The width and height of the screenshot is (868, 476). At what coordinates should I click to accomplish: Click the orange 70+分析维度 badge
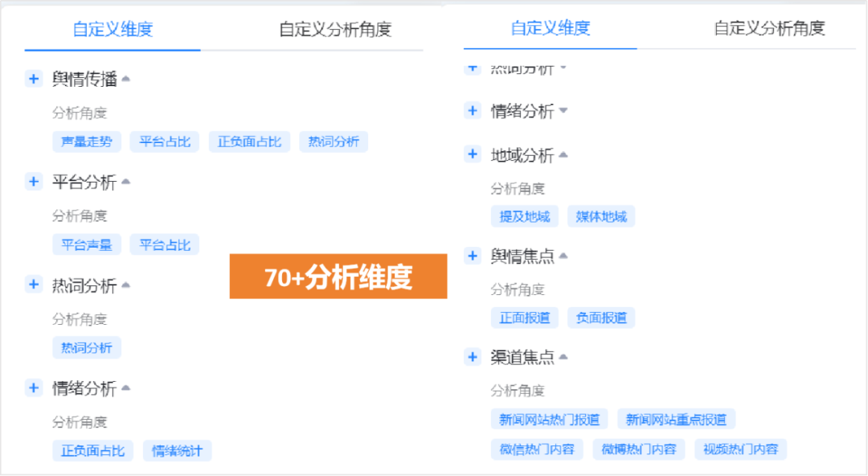pos(338,276)
